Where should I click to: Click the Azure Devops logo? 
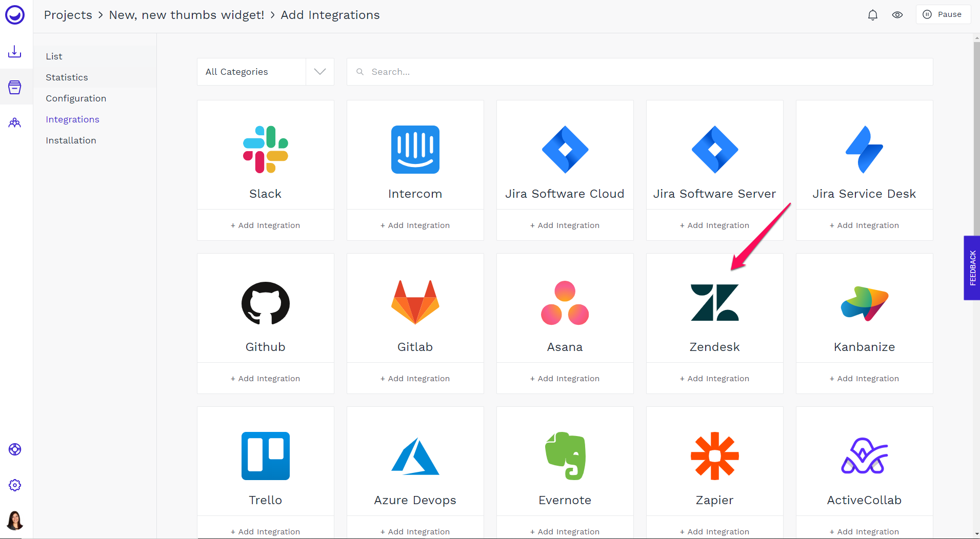415,456
